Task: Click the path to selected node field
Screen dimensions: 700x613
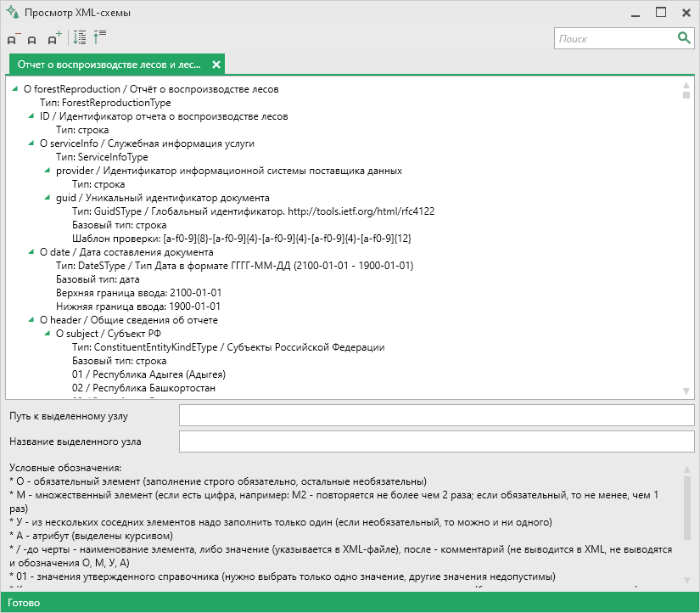Action: (x=436, y=415)
